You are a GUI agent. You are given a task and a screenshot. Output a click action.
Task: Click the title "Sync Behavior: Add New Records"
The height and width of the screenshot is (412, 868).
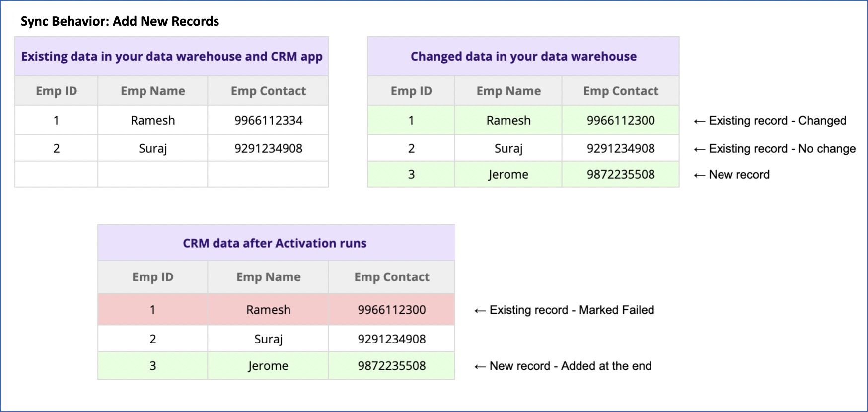tap(120, 21)
